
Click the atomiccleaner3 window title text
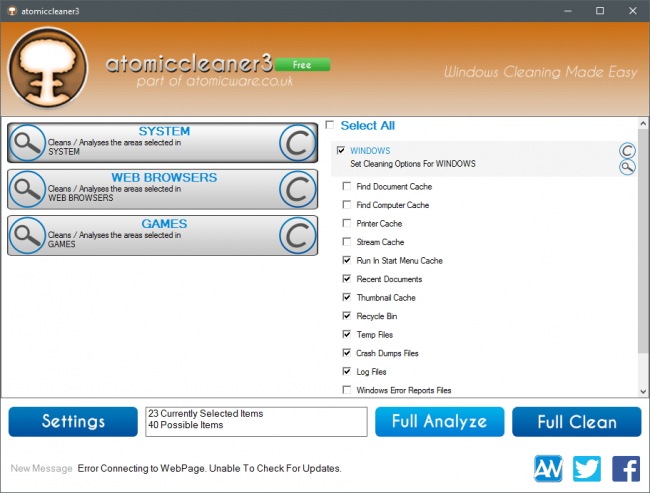pyautogui.click(x=50, y=11)
